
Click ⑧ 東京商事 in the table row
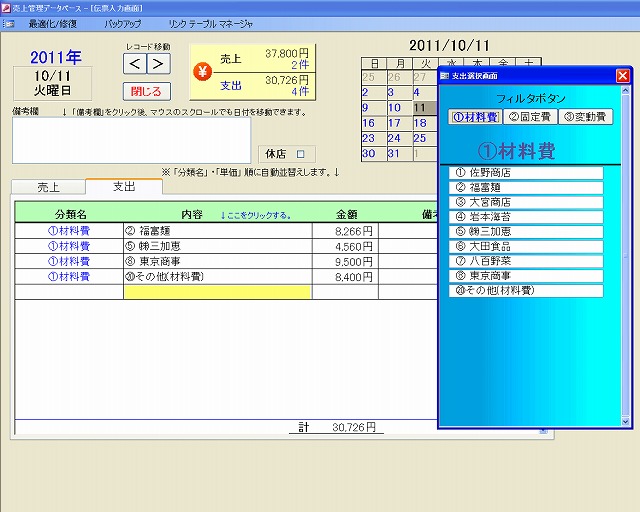click(218, 262)
